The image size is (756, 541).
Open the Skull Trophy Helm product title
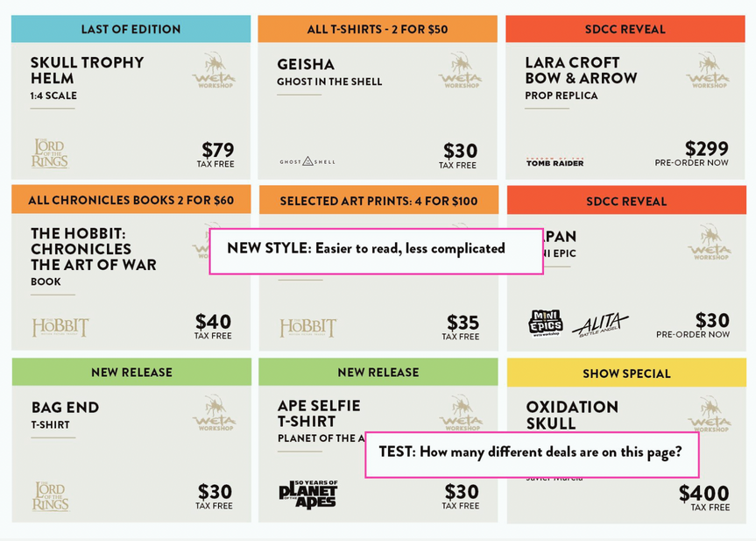pos(87,70)
